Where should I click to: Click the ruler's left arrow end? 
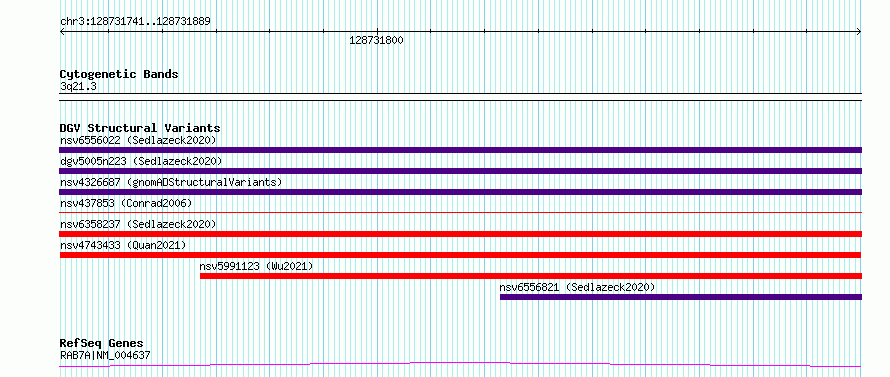click(62, 32)
